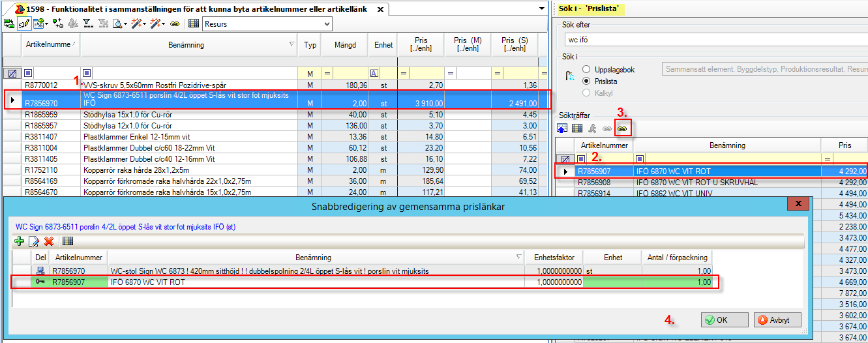
Task: Select the Prislista radio button
Action: click(587, 81)
